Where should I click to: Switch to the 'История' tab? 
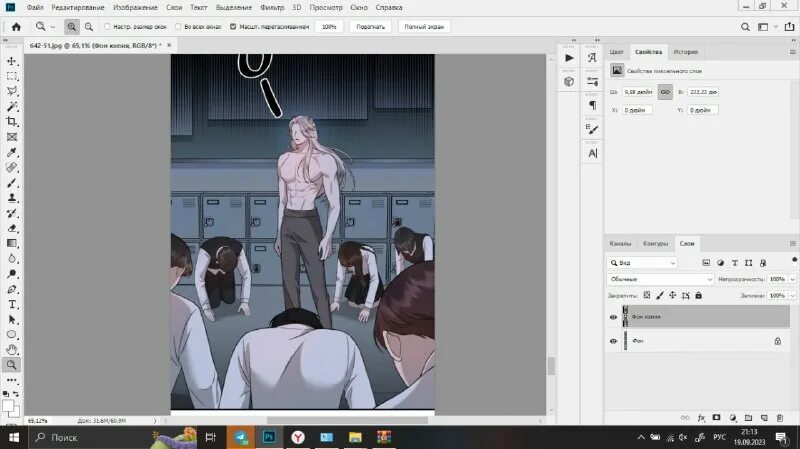tap(685, 52)
